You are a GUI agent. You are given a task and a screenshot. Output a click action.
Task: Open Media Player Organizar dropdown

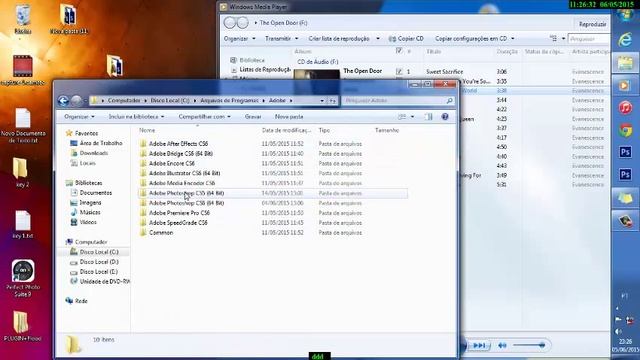coord(240,38)
